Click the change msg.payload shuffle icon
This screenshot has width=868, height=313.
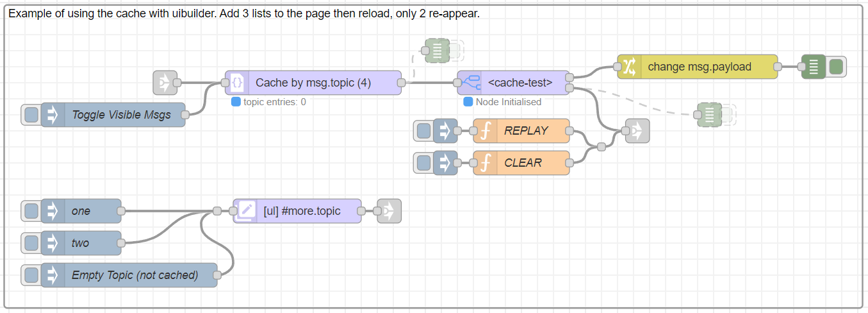pos(629,67)
